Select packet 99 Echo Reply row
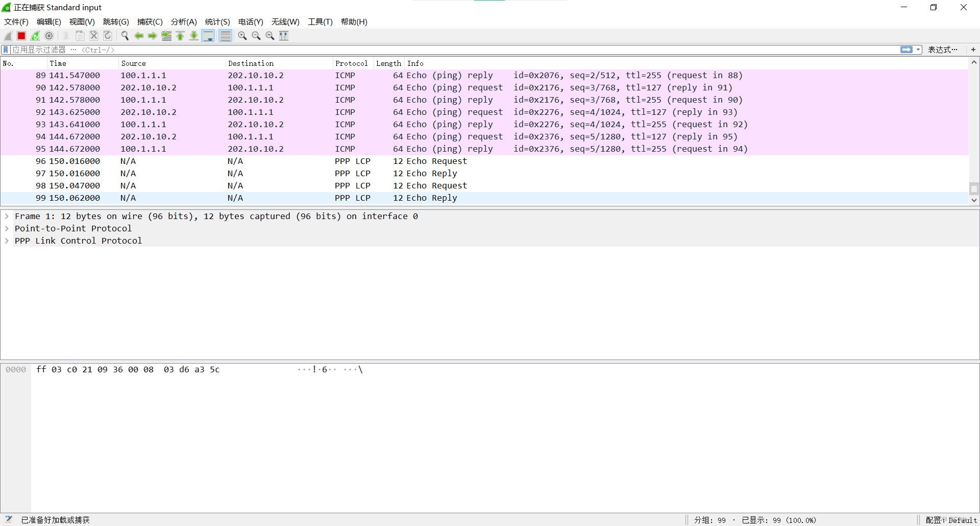This screenshot has width=980, height=526. point(484,198)
